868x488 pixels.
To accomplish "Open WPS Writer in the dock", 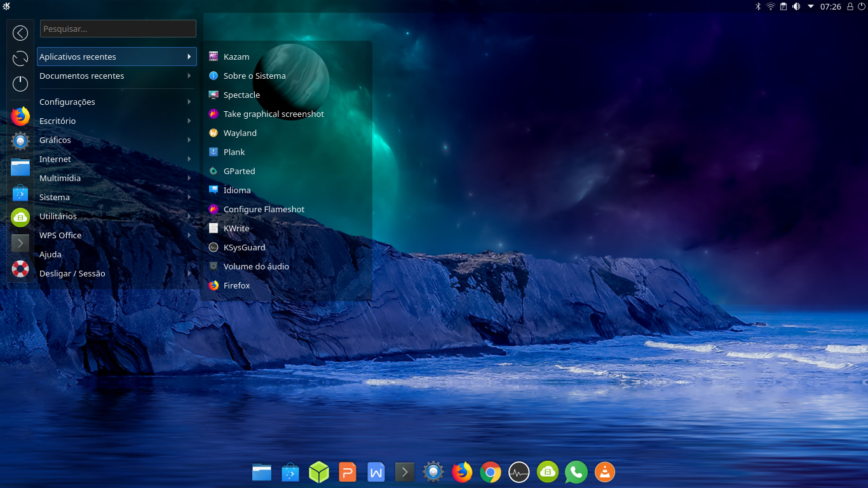I will 376,472.
